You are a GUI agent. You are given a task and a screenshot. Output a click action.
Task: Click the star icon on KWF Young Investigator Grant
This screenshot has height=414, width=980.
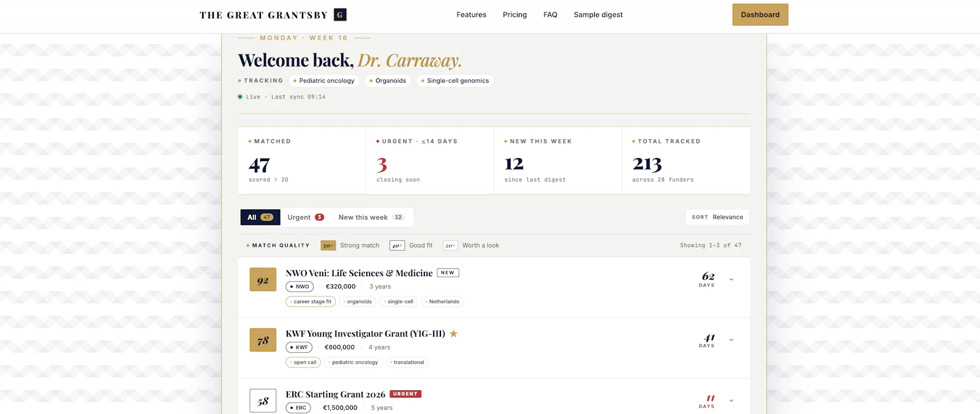tap(454, 334)
